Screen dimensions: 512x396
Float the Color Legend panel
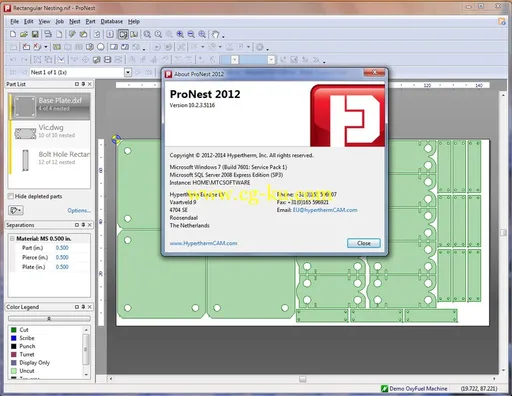click(x=77, y=307)
